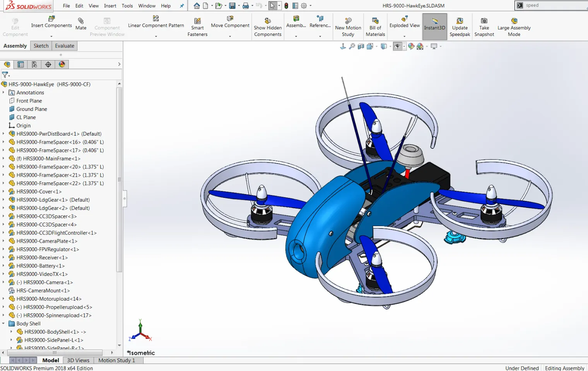Click the search commands input field
Viewport: 588px width, 371px height.
556,5
